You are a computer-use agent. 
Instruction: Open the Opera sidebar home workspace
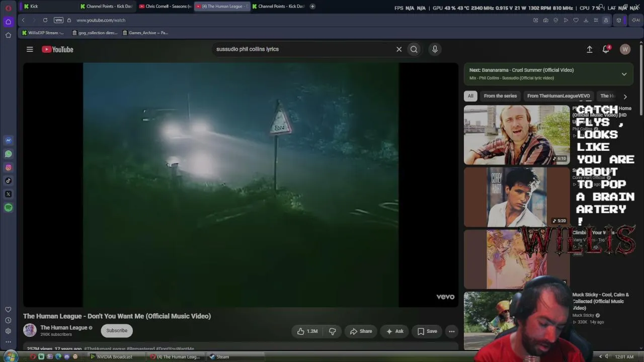click(x=8, y=22)
